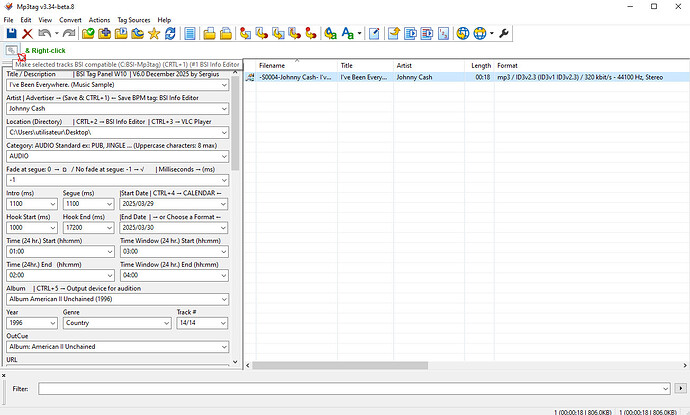Expand the undo history dropdown arrow

(x=57, y=33)
